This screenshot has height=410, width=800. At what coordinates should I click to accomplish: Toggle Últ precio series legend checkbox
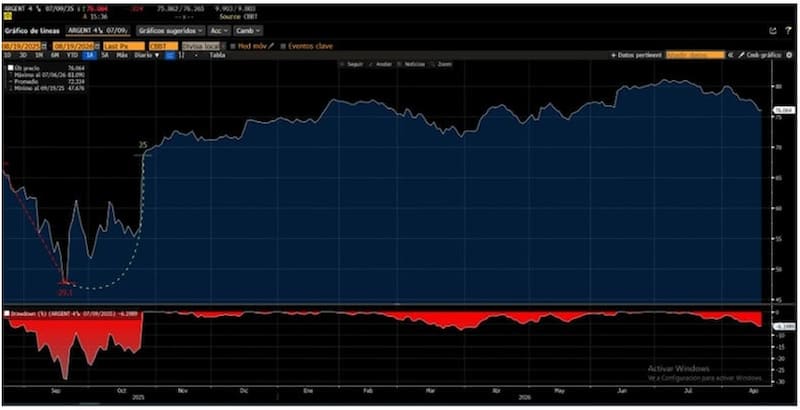point(10,67)
